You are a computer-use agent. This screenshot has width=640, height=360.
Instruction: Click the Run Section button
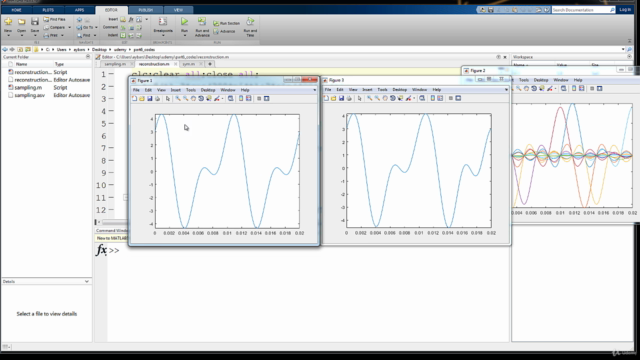[227, 23]
